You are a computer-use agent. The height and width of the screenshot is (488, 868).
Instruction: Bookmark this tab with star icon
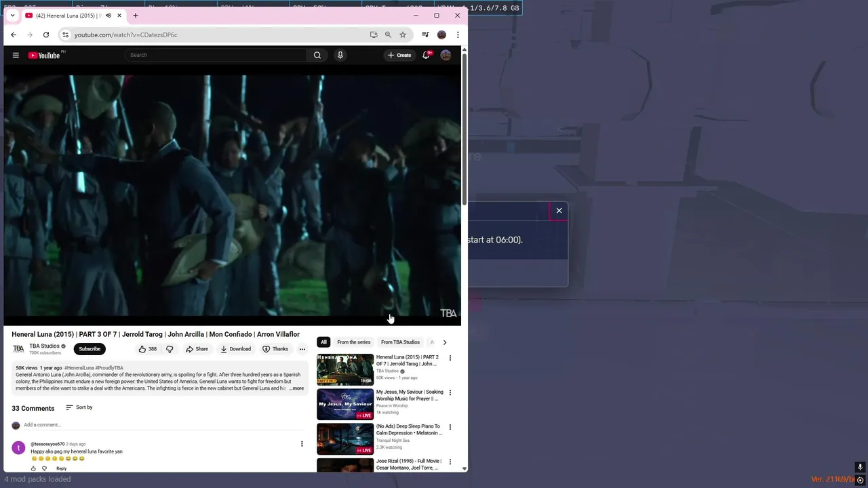pos(403,35)
